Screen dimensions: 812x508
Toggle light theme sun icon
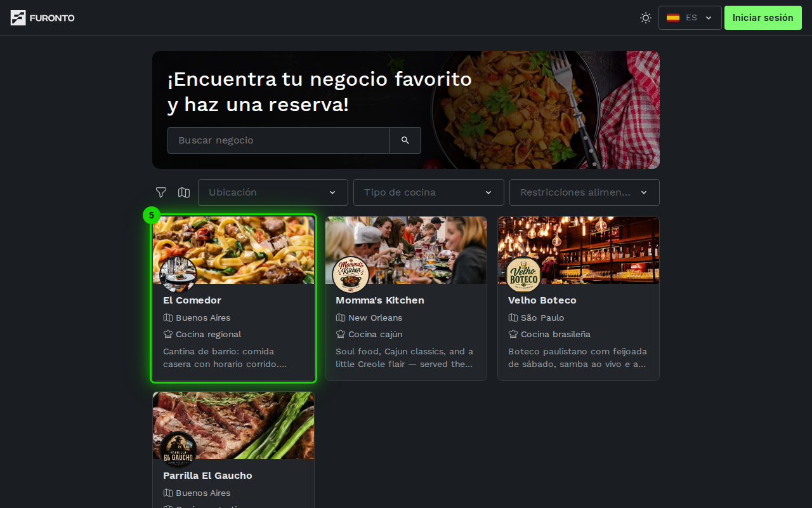(646, 18)
